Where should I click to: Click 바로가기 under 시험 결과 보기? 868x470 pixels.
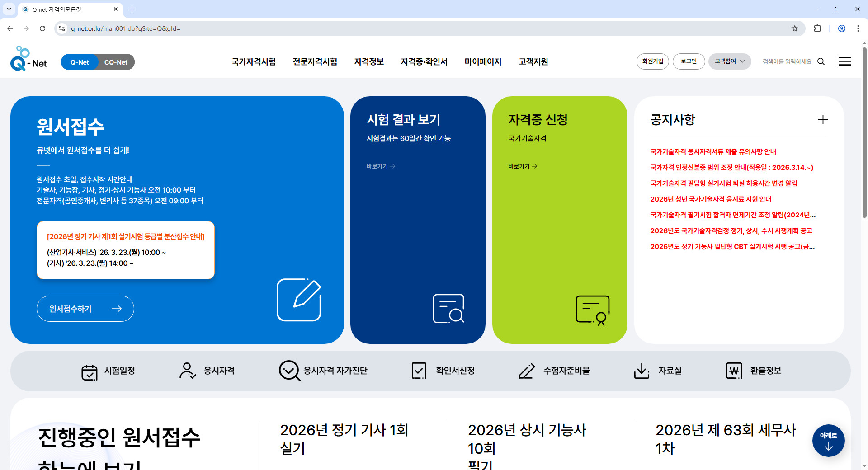point(381,166)
